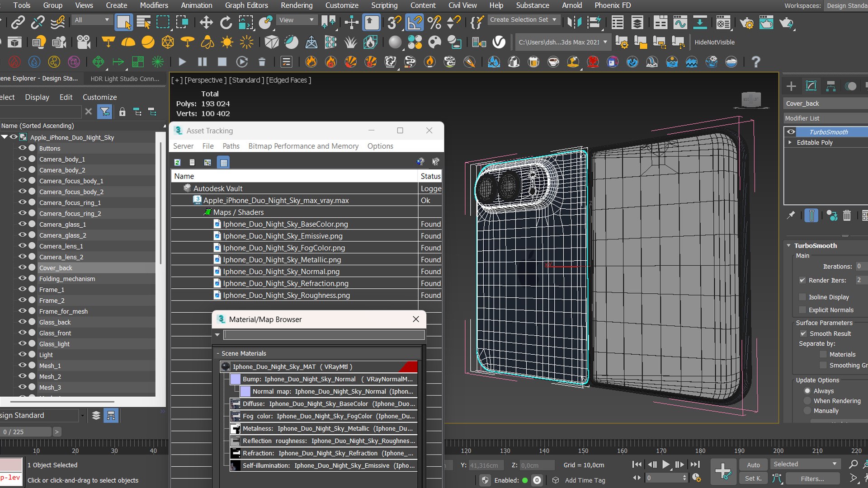Collapse Apple_iPhone_Duo_Night_Sky tree node

5,137
